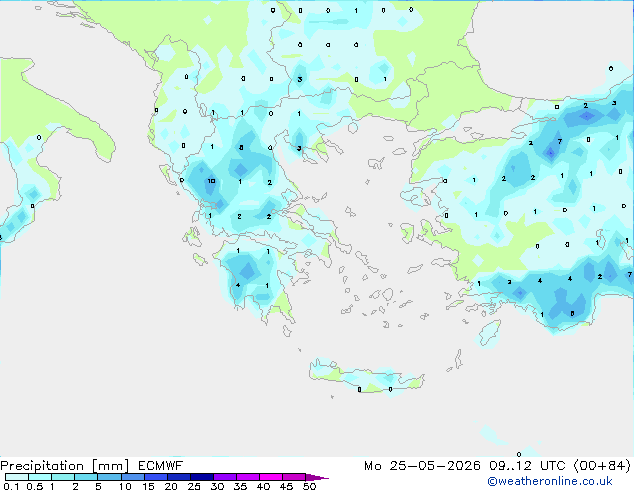Click the 'Precipitation [mm]' title text
The image size is (634, 490).
tap(64, 466)
